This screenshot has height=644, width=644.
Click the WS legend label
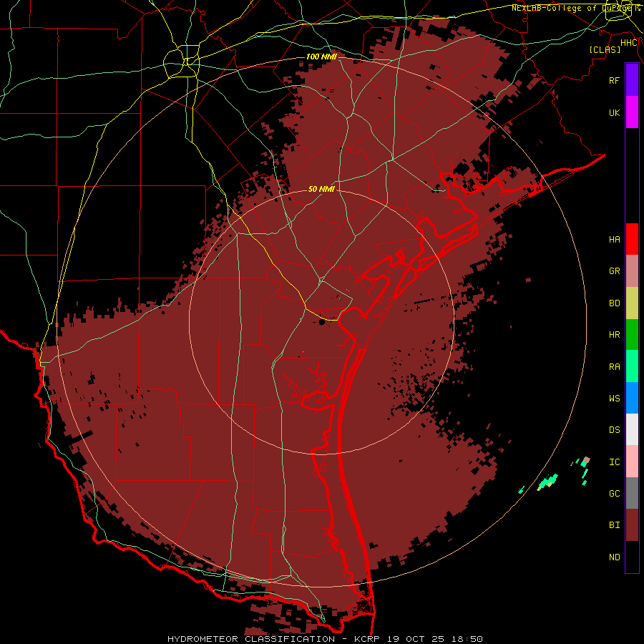[614, 399]
